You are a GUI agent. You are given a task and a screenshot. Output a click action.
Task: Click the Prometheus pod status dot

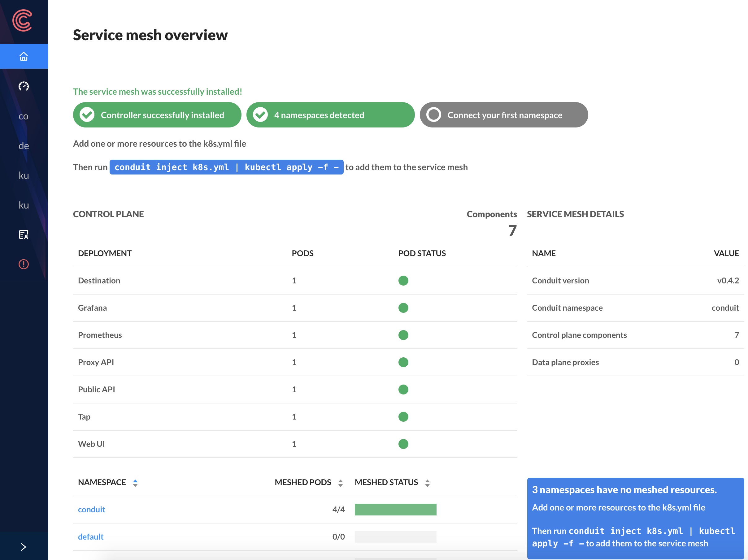403,335
